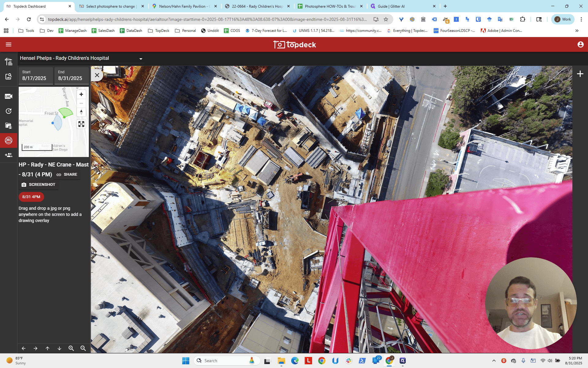Bookmark this page with the star icon
The image size is (588, 368).
tap(386, 19)
